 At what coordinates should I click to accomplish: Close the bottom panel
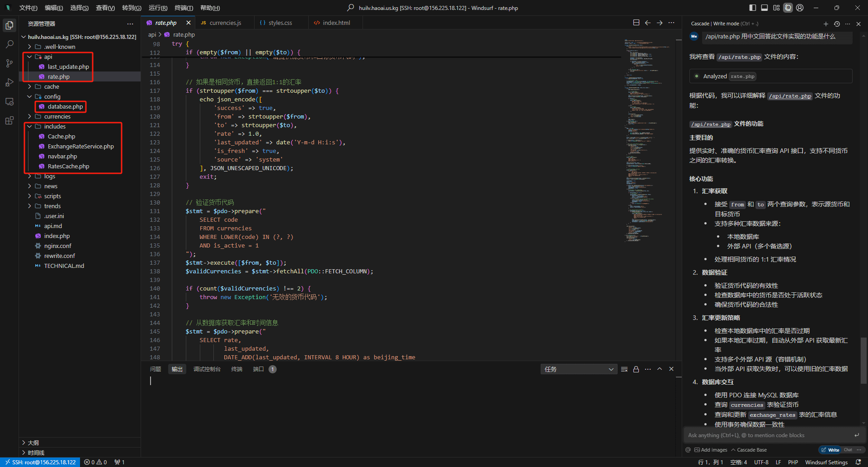coord(671,369)
